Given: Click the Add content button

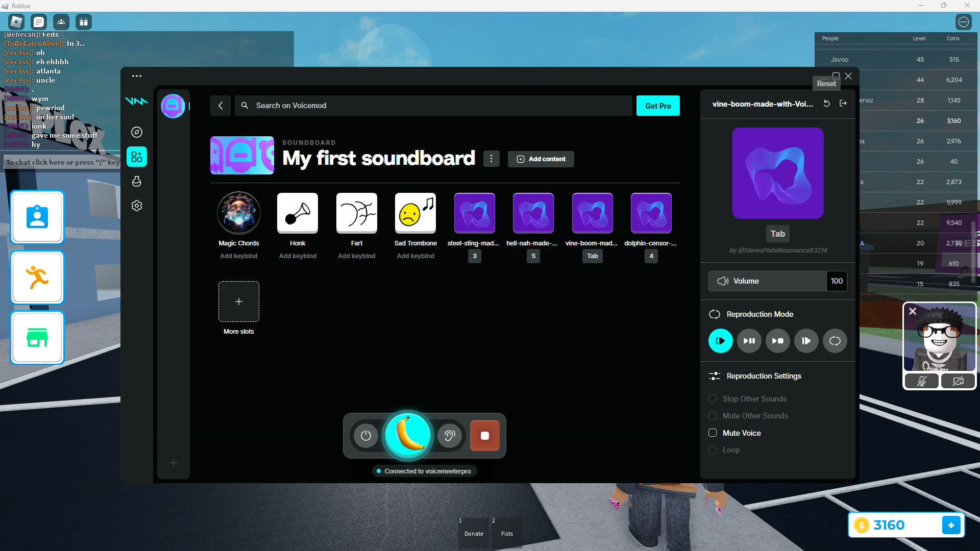Looking at the screenshot, I should pyautogui.click(x=541, y=159).
